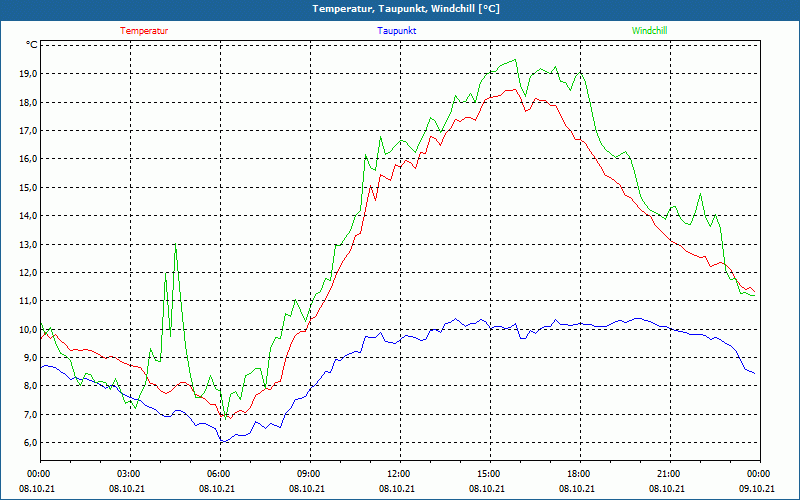The image size is (800, 500).
Task: Click the °C unit label on the axis
Action: (x=32, y=45)
